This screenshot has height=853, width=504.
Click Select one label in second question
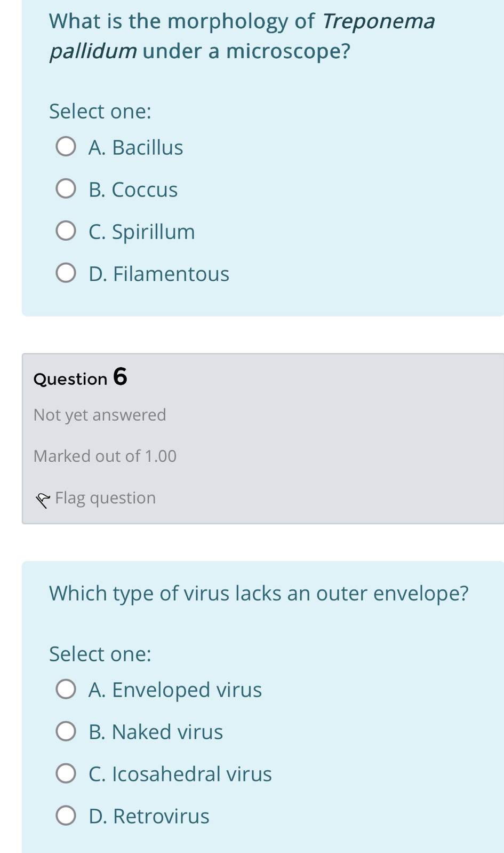tap(100, 654)
